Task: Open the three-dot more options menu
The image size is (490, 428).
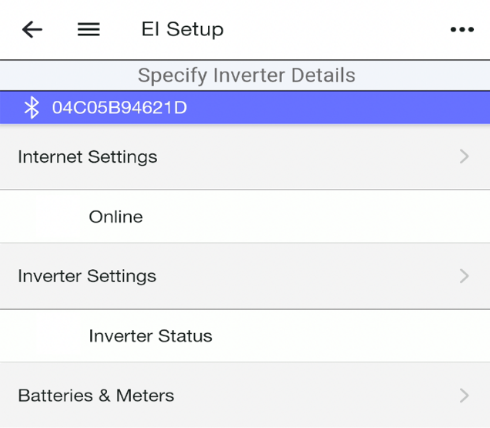Action: click(x=462, y=30)
